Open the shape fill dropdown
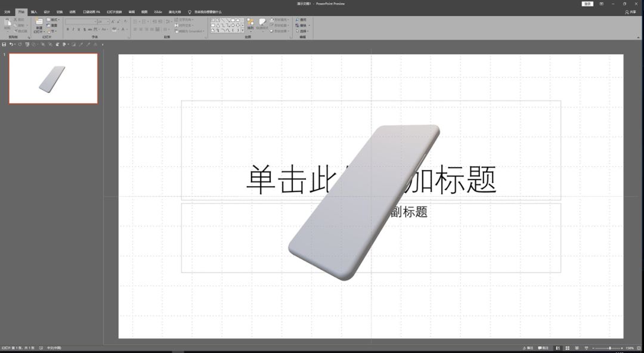 (280, 20)
